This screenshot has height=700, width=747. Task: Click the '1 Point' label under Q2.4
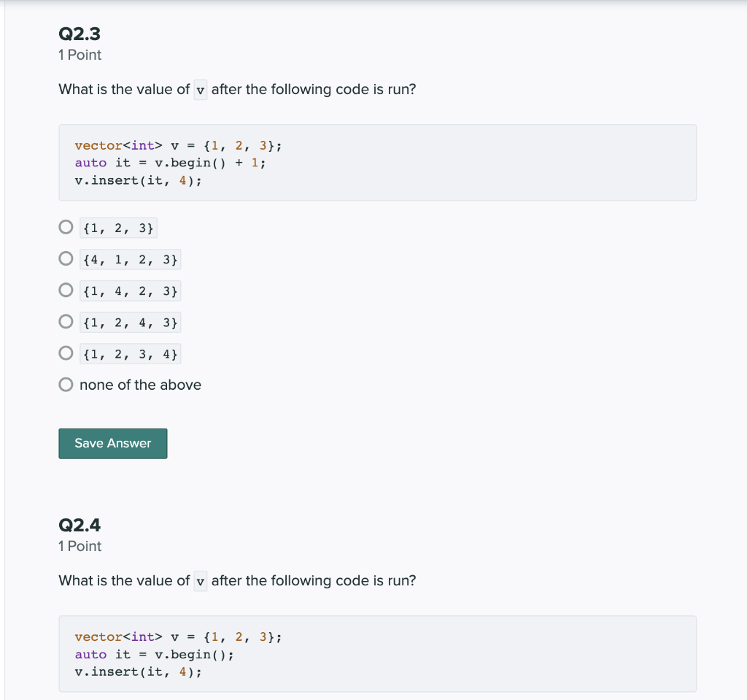[80, 546]
